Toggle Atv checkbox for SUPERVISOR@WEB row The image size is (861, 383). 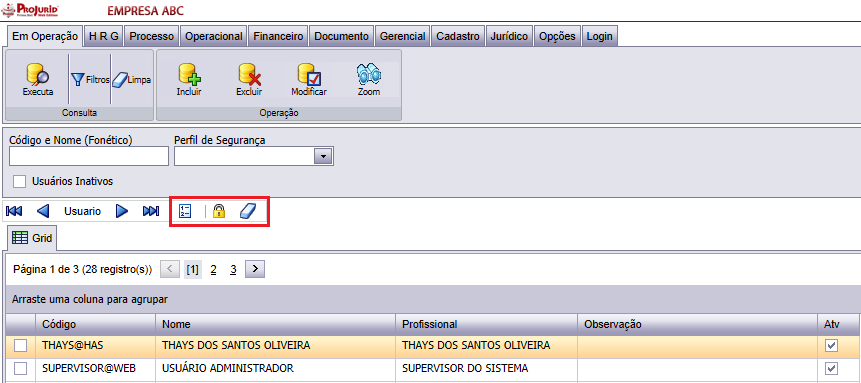click(832, 368)
